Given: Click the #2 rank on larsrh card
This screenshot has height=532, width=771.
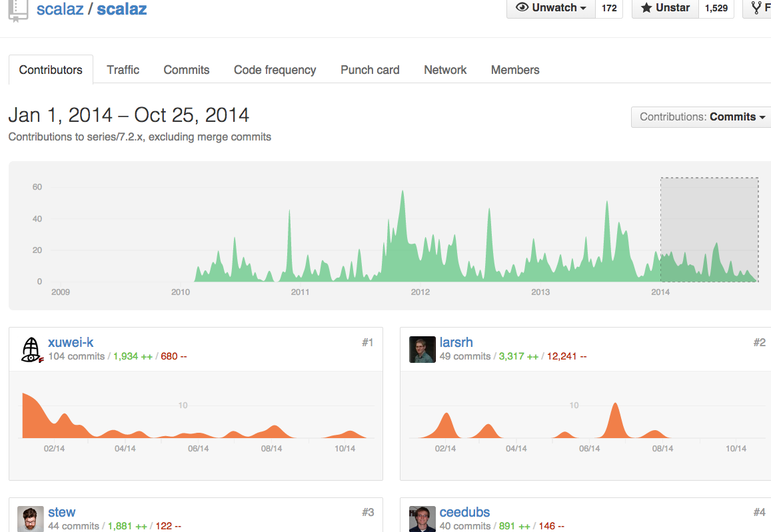Looking at the screenshot, I should tap(759, 342).
